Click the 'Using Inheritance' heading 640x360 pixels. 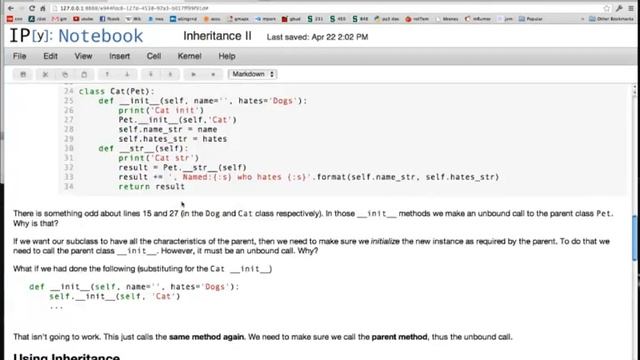click(x=67, y=357)
